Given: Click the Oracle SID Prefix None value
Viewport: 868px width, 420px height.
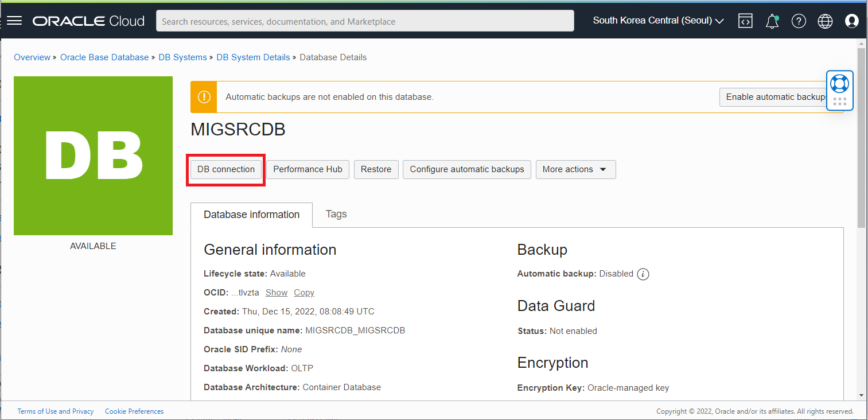Looking at the screenshot, I should (291, 349).
